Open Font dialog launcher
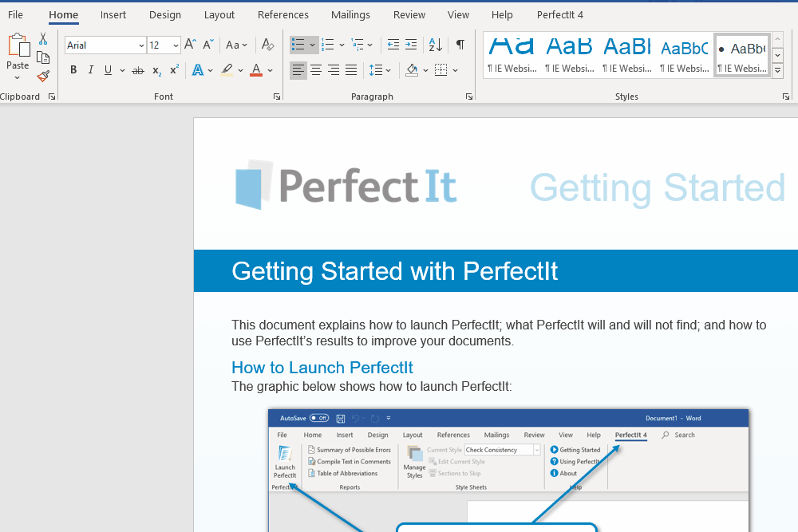This screenshot has width=798, height=532. tap(276, 97)
